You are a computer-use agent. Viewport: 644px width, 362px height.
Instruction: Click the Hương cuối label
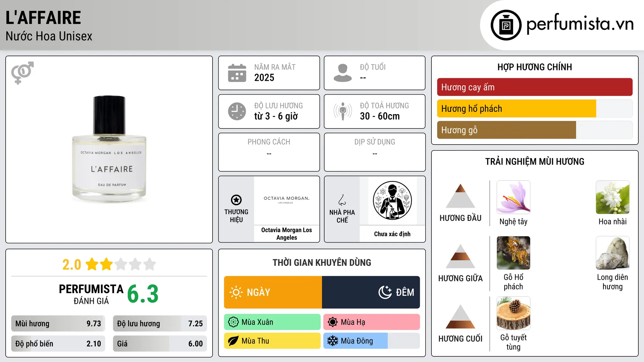click(x=460, y=339)
